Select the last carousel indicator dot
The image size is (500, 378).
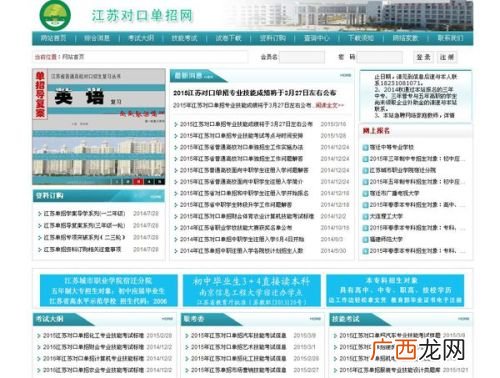pos(160,181)
